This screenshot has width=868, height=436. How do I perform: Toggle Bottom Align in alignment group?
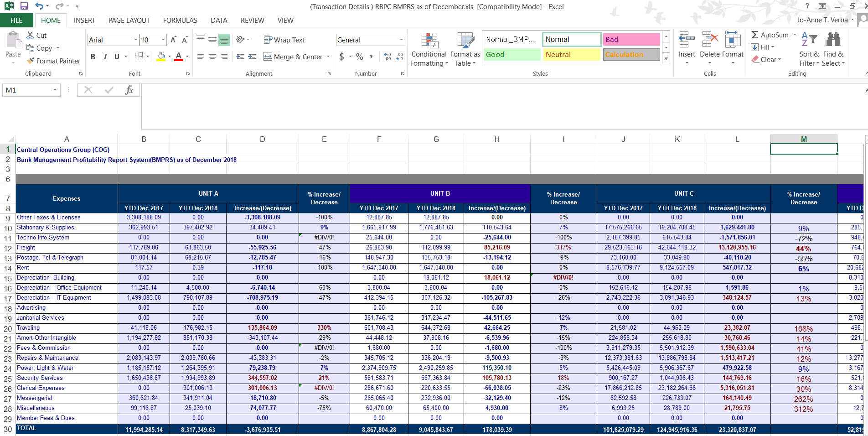[224, 40]
